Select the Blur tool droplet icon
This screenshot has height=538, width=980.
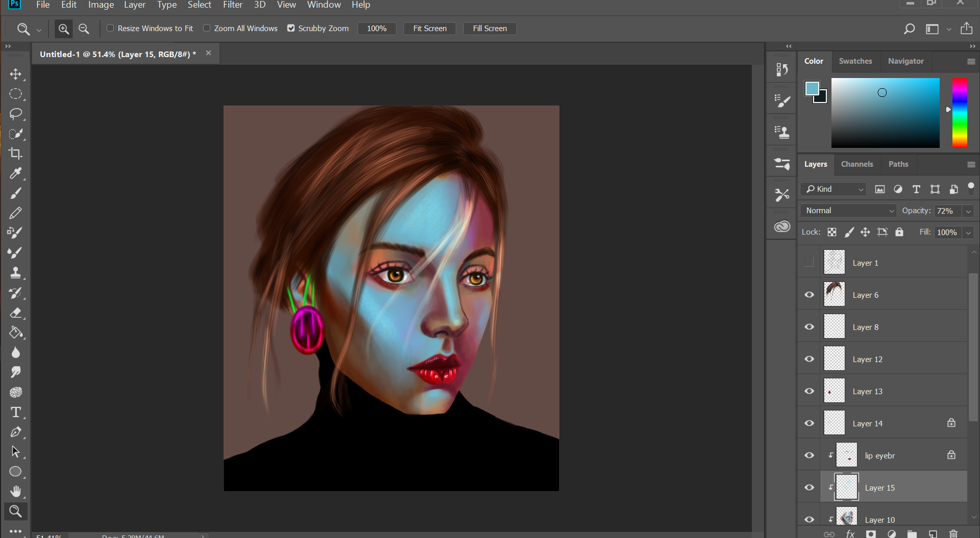(16, 352)
